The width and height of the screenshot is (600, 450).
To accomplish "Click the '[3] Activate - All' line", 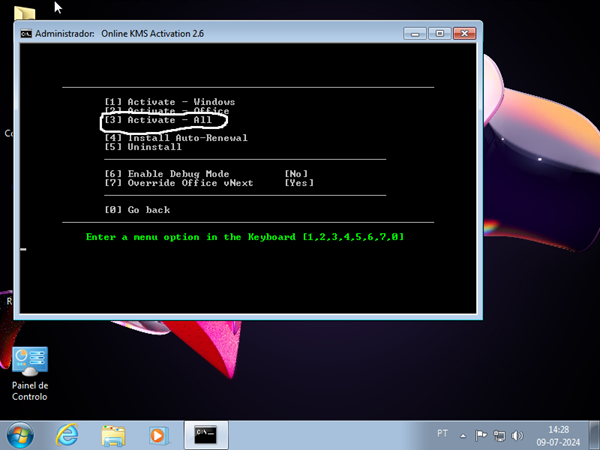I will click(x=158, y=120).
